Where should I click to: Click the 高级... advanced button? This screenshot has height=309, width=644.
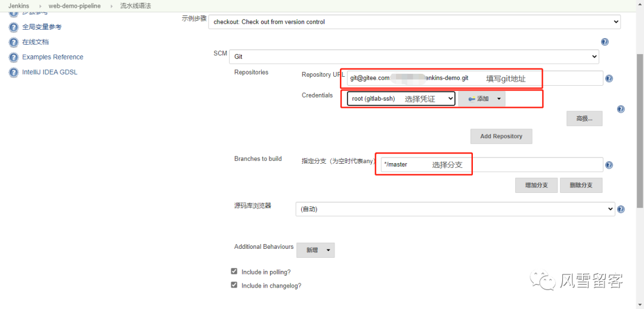584,118
